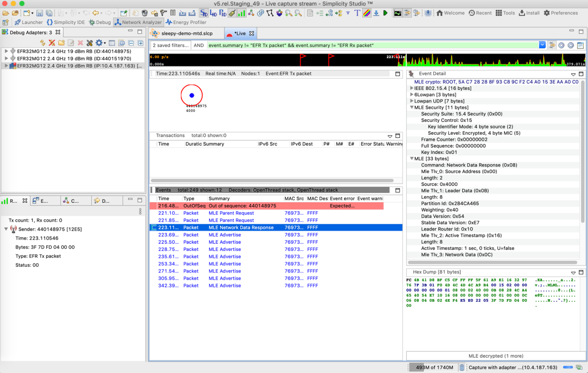Switch to the Launcher perspective
Screen dimensions: 588x373
[x=29, y=22]
